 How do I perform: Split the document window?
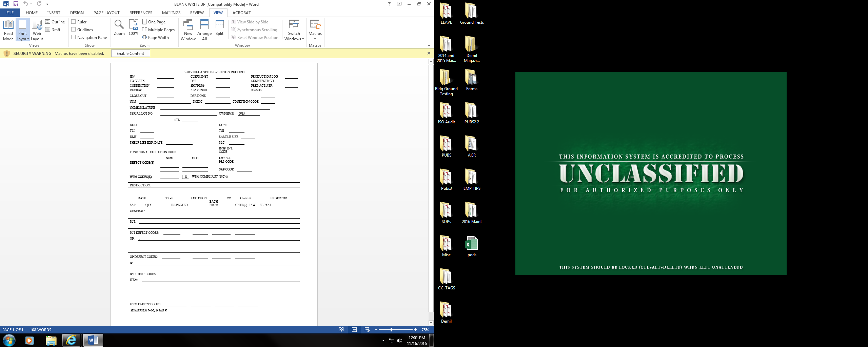click(x=219, y=27)
